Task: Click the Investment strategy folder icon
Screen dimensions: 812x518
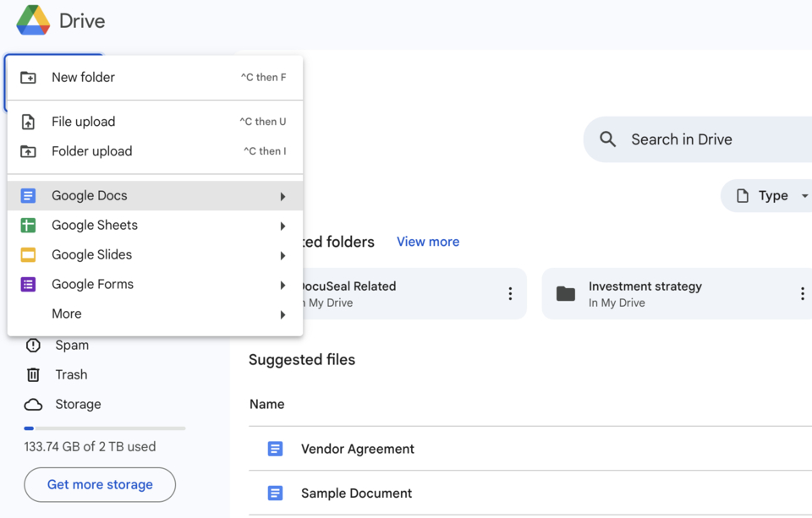Action: click(x=566, y=293)
